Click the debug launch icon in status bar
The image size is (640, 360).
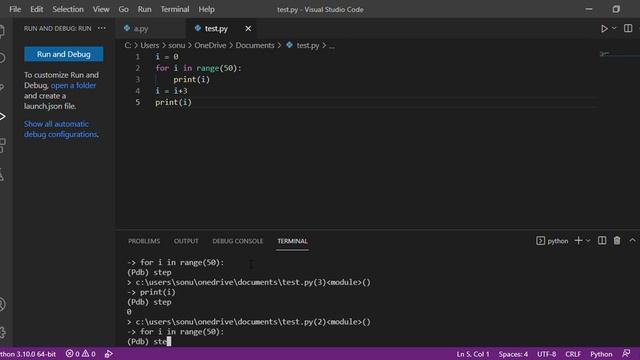[x=109, y=354]
